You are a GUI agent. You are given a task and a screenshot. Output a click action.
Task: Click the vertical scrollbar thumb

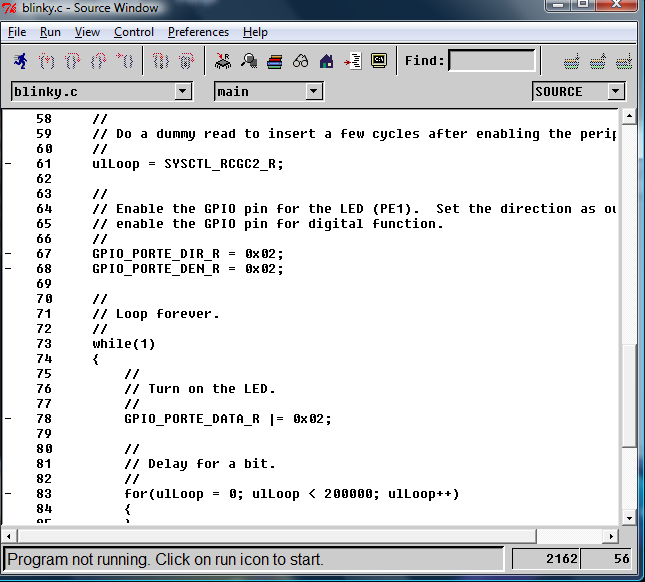pos(629,396)
